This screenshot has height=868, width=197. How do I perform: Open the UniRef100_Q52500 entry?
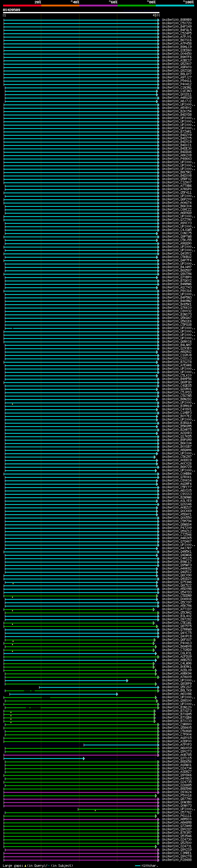pos(176,843)
